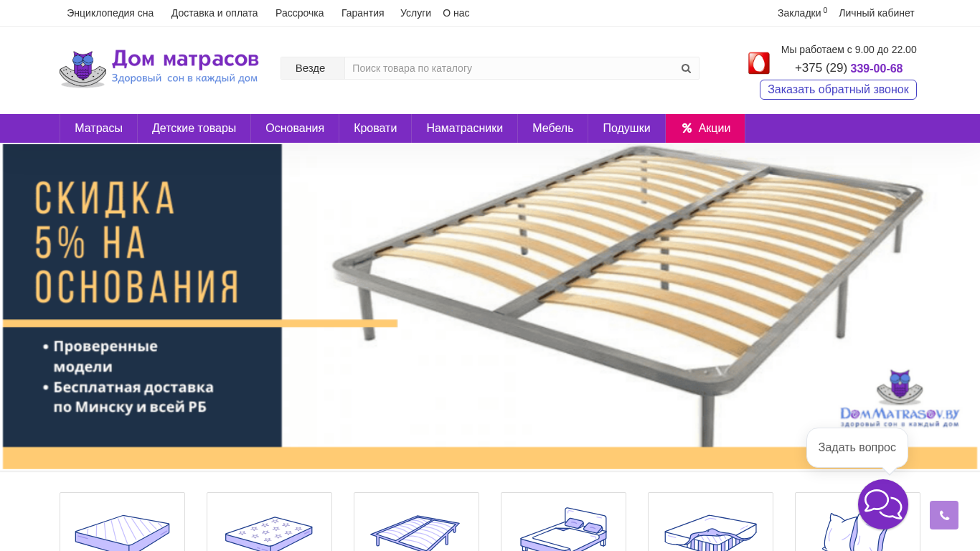
Task: Open the Детские товары menu
Action: coord(194,128)
